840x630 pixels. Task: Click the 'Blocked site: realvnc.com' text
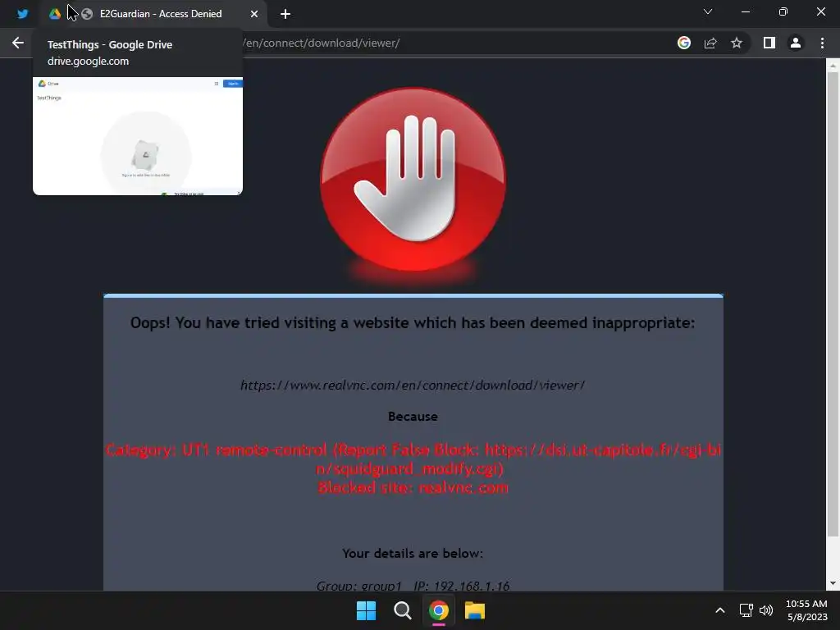pyautogui.click(x=413, y=487)
